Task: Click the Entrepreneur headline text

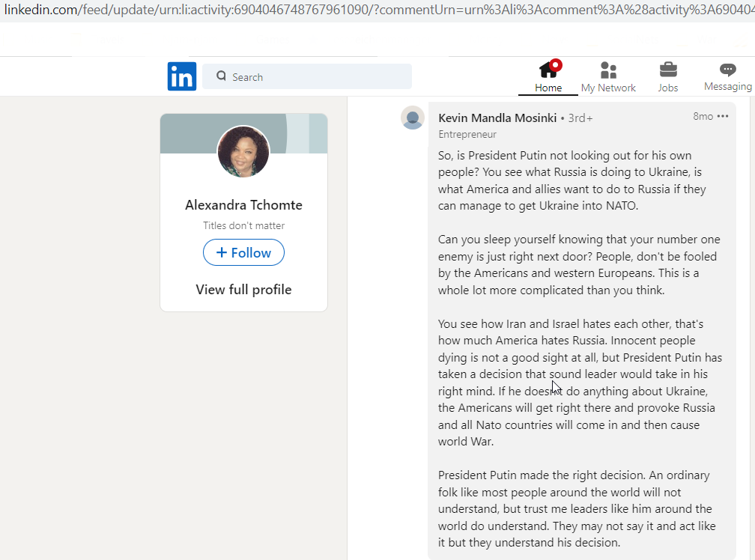Action: [467, 135]
